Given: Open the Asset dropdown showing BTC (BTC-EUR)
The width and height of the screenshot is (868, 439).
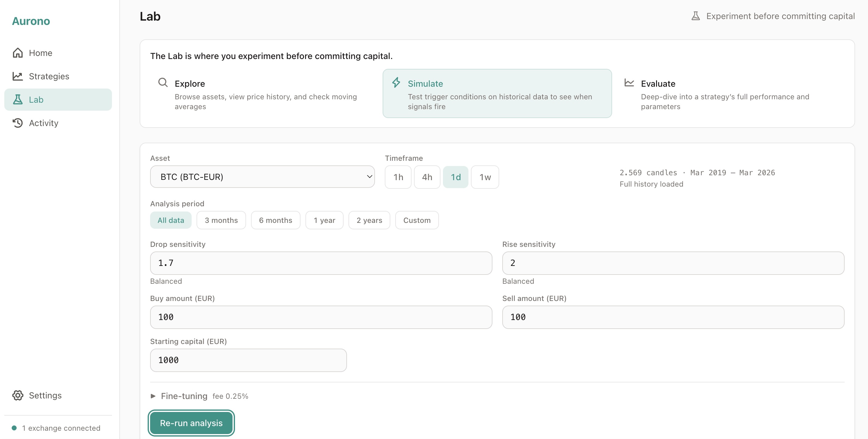Looking at the screenshot, I should 262,176.
